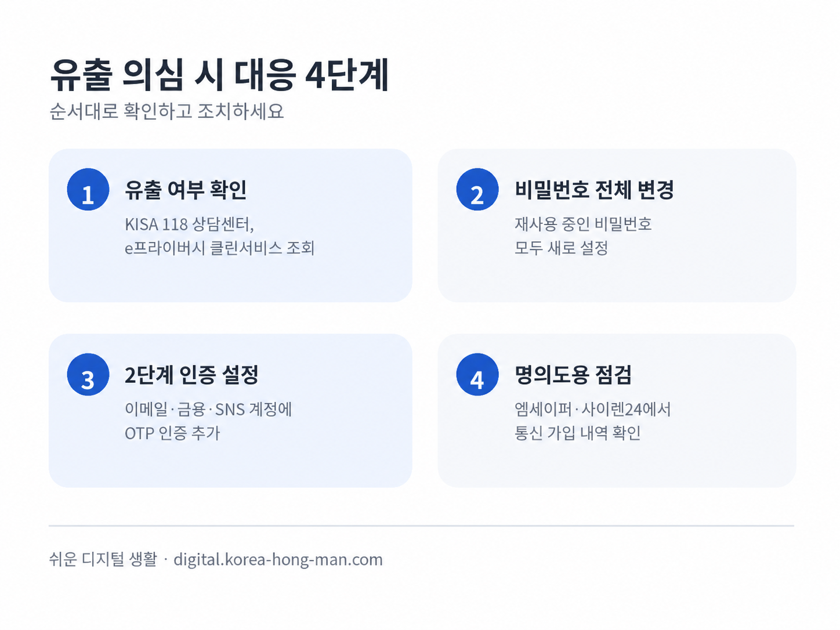Click the blue number 4 circle icon

pos(477,375)
